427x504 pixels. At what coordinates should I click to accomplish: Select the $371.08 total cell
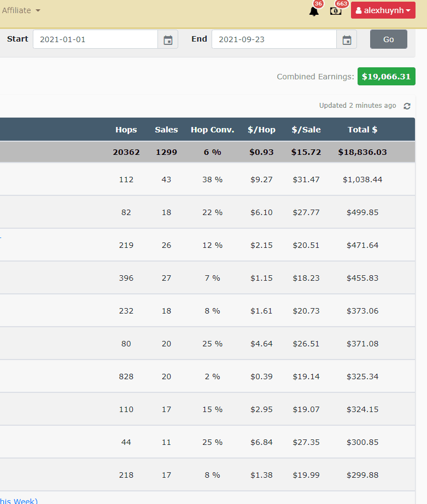point(362,344)
